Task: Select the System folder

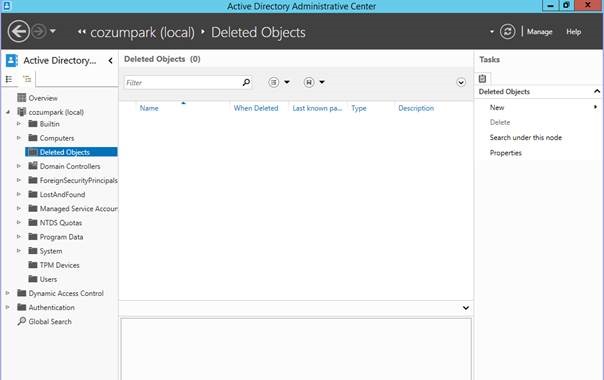Action: (50, 251)
